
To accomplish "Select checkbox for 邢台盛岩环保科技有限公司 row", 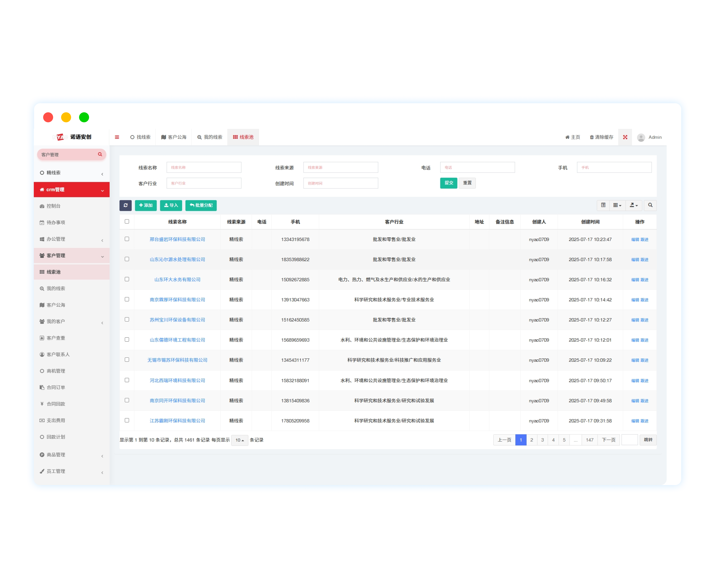I will [x=127, y=239].
